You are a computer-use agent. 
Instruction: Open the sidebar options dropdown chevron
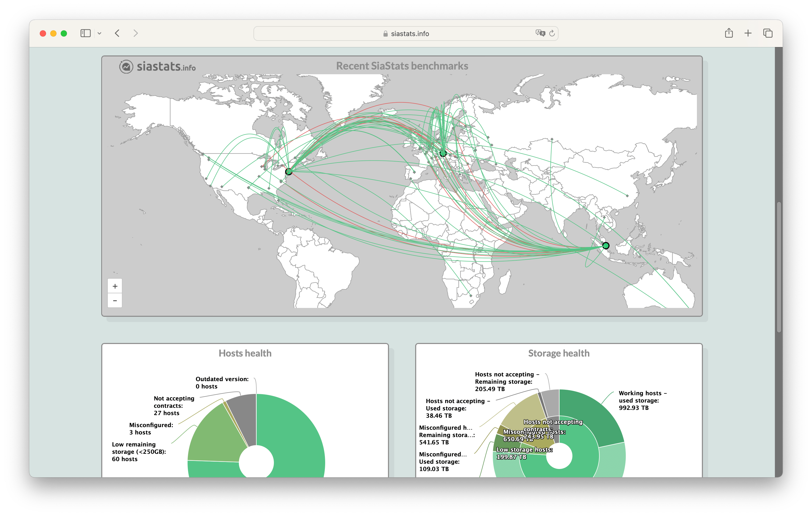(99, 33)
